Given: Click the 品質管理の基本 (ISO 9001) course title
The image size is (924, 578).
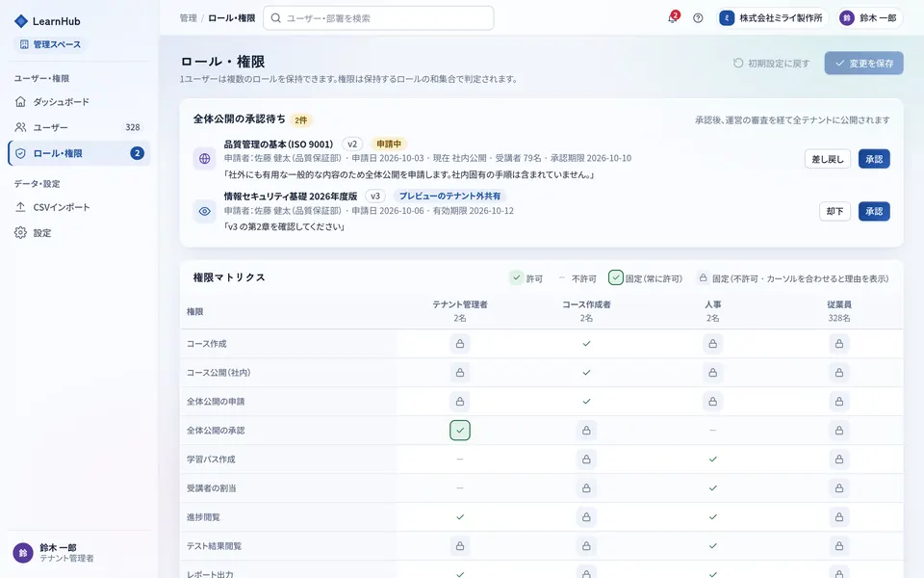Looking at the screenshot, I should tap(278, 144).
